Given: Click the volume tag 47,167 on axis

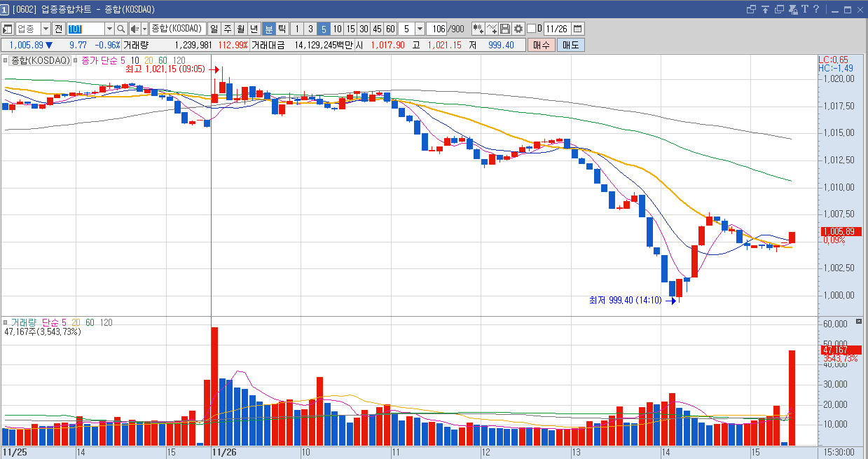Looking at the screenshot, I should tap(842, 350).
